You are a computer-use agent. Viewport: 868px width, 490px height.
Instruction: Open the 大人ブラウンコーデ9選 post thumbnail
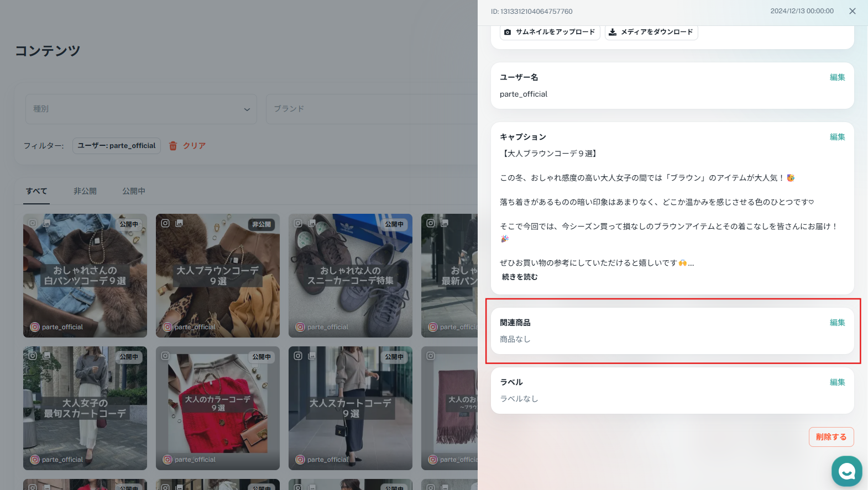tap(218, 276)
